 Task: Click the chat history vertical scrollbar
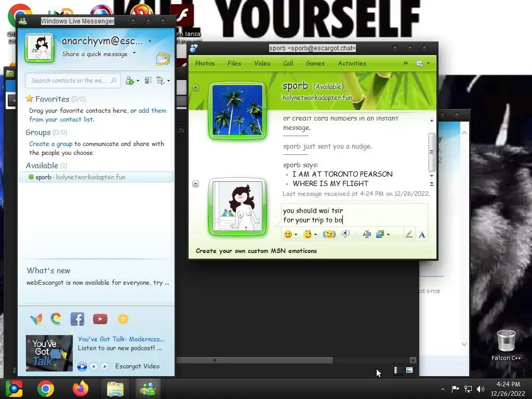coord(432,152)
